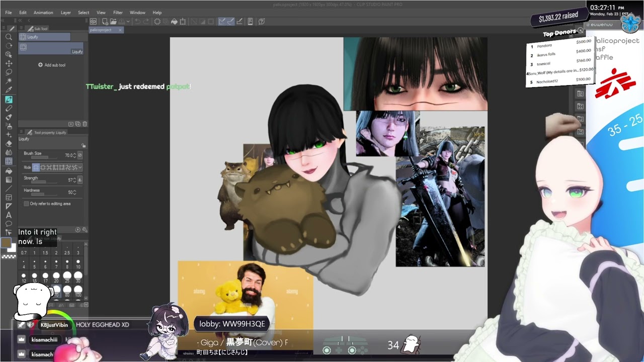Click the Fill command bar icon

[174, 22]
